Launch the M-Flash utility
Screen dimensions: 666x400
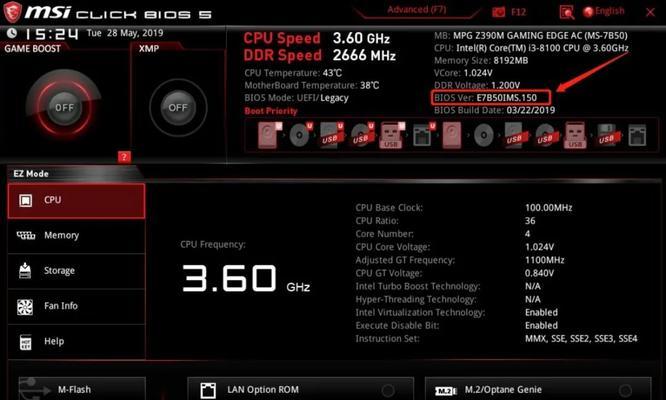pos(82,389)
